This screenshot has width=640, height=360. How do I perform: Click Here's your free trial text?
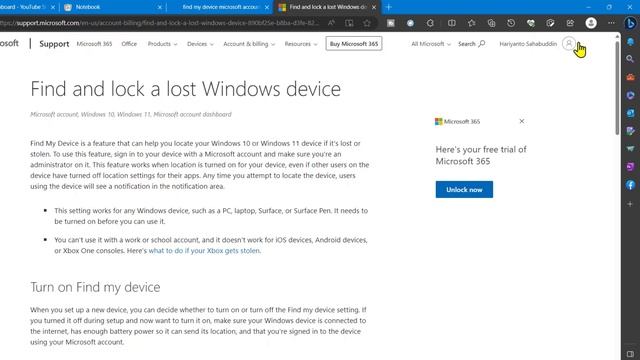coord(481,155)
